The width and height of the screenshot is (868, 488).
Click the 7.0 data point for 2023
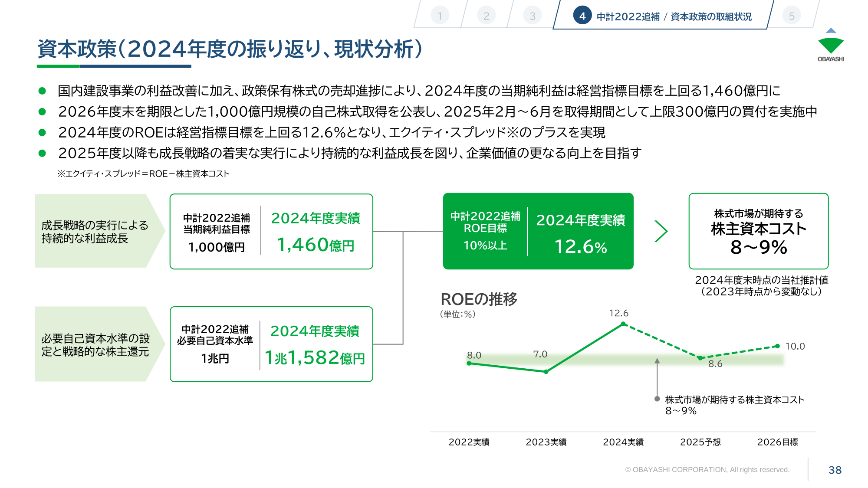[x=546, y=372]
